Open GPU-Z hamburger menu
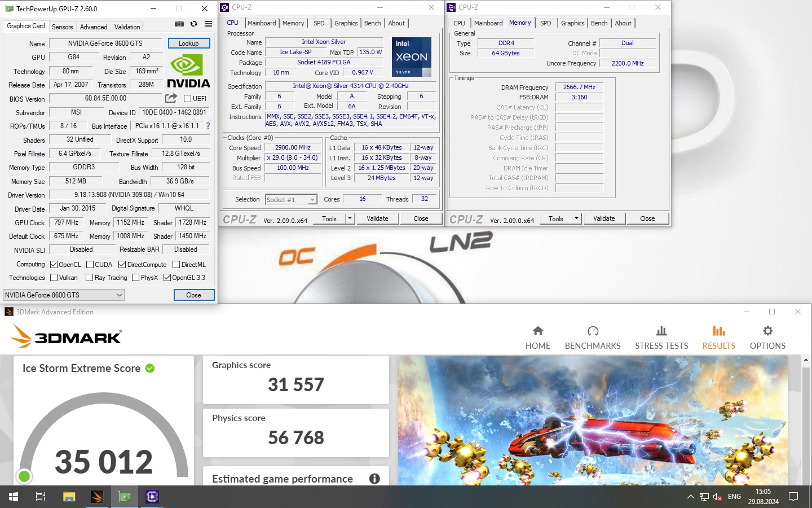This screenshot has height=508, width=812. (x=208, y=24)
